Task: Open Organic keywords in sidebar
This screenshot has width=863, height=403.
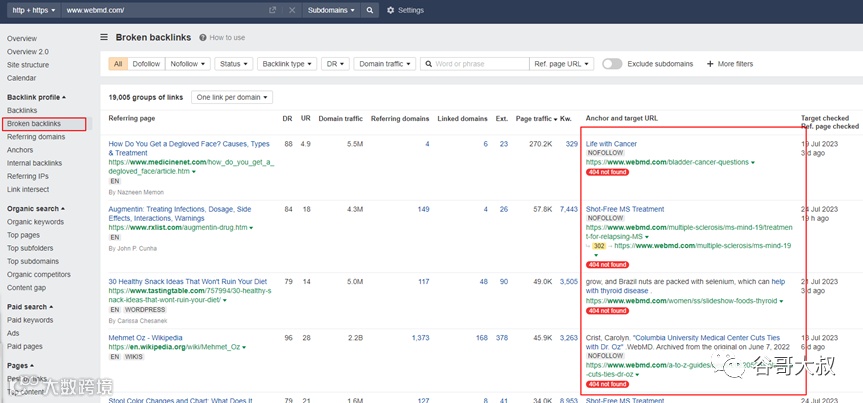Action: [x=35, y=222]
